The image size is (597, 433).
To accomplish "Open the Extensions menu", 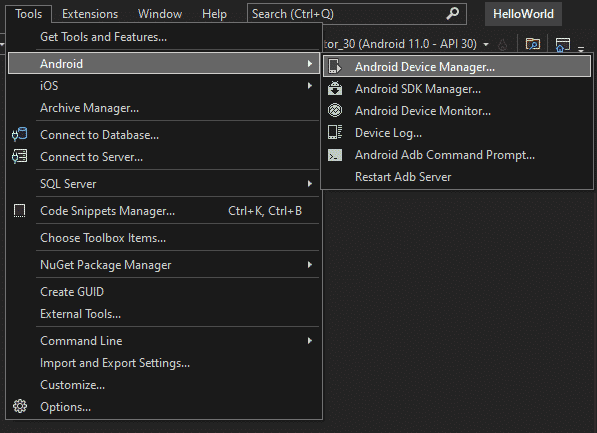I will pyautogui.click(x=90, y=14).
